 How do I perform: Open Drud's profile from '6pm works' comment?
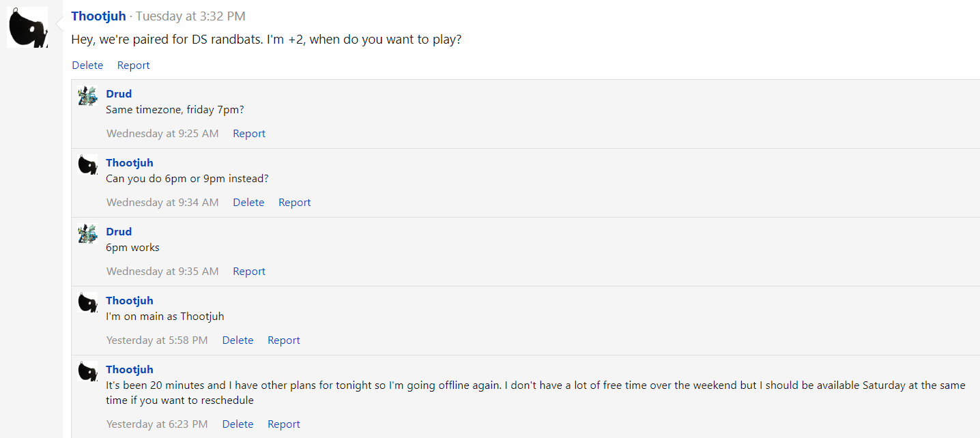(x=119, y=232)
